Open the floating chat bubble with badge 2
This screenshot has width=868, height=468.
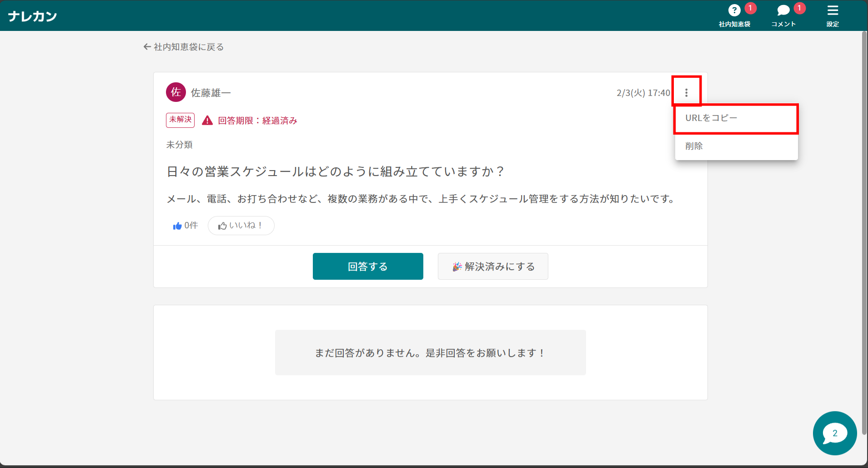834,433
